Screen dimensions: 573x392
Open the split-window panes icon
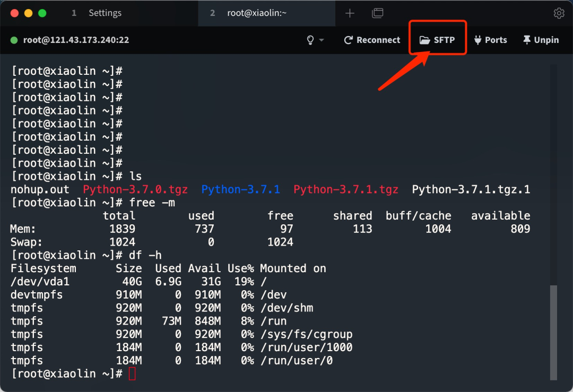click(378, 13)
